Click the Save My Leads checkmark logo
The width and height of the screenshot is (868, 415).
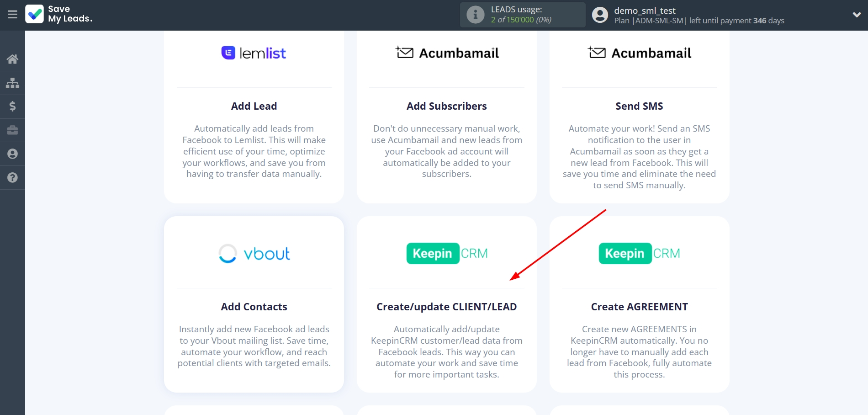click(35, 14)
